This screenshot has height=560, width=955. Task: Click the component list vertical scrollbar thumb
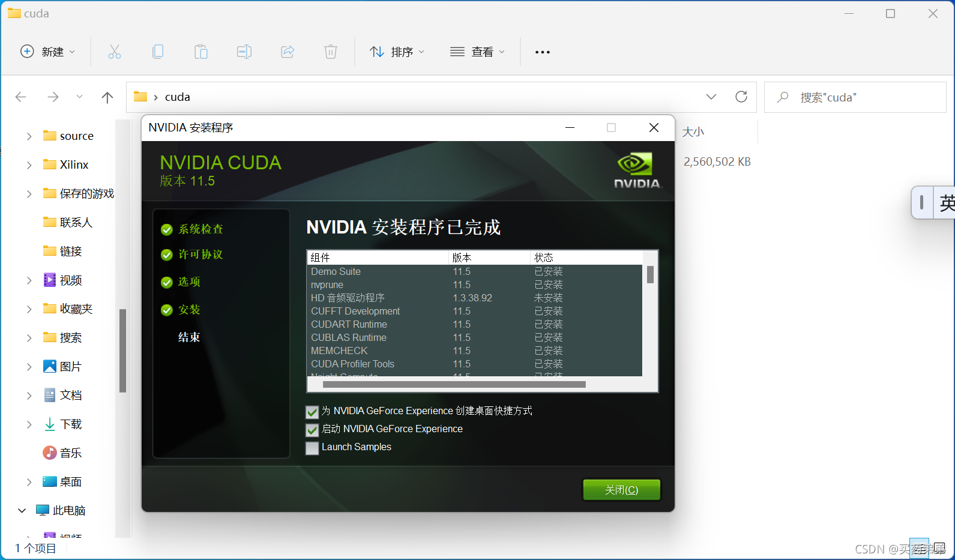(650, 274)
